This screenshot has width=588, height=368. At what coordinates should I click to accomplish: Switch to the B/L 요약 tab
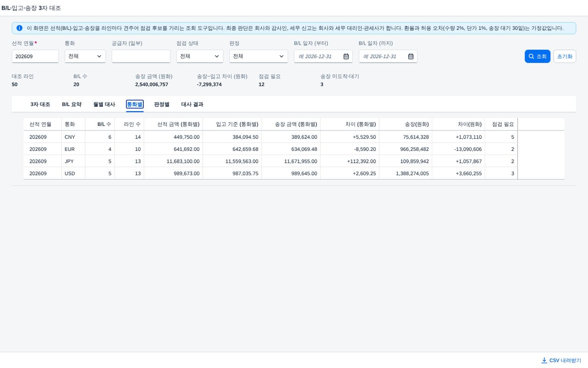[x=72, y=104]
